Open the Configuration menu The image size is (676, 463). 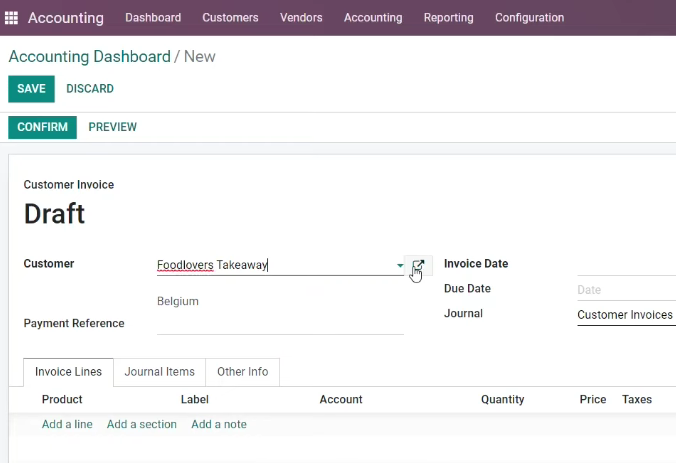click(x=529, y=18)
